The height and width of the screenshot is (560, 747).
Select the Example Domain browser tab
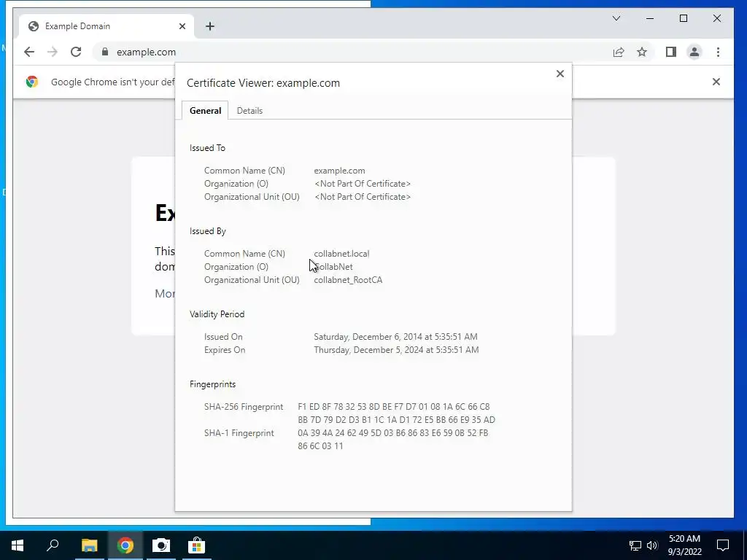click(107, 26)
